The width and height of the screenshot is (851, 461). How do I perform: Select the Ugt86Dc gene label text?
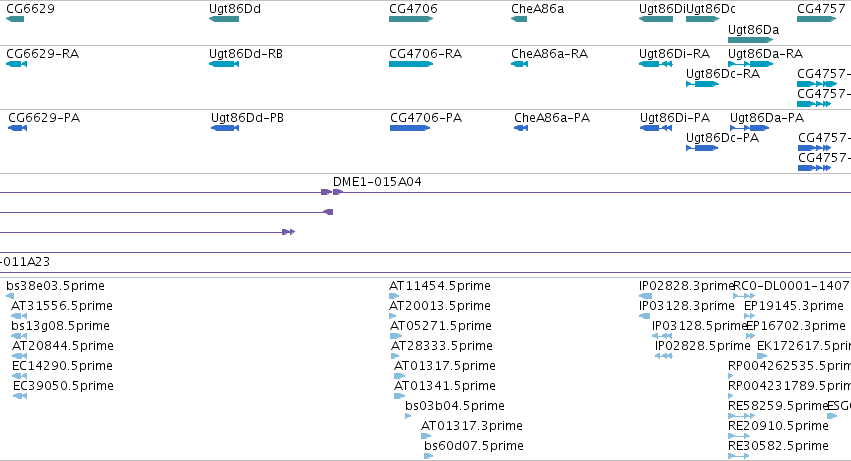click(710, 9)
